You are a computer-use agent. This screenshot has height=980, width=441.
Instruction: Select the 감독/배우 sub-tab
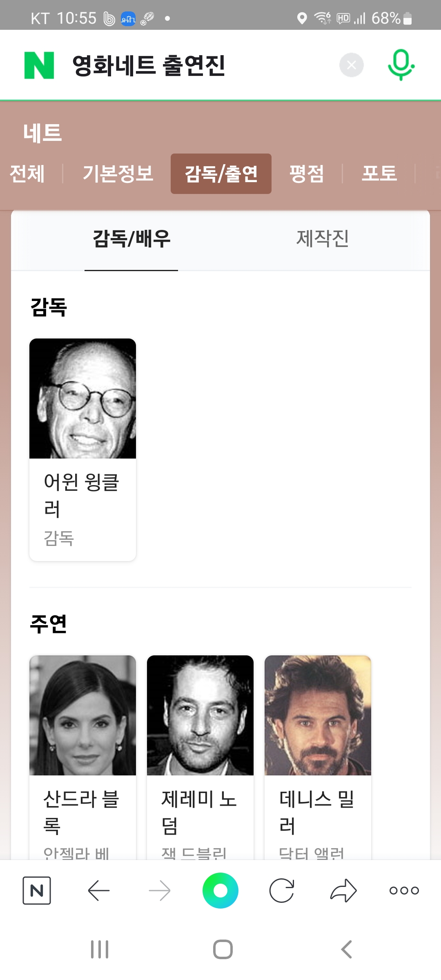point(131,238)
